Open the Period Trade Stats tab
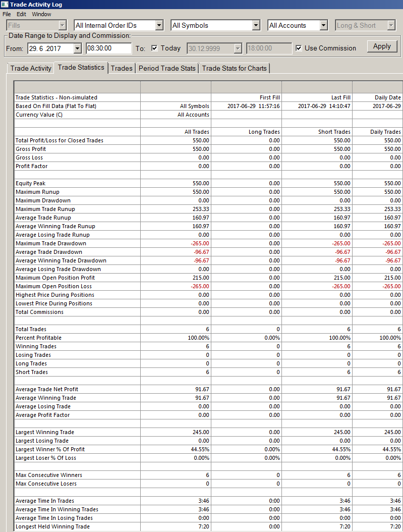This screenshot has height=532, width=403. (x=167, y=68)
